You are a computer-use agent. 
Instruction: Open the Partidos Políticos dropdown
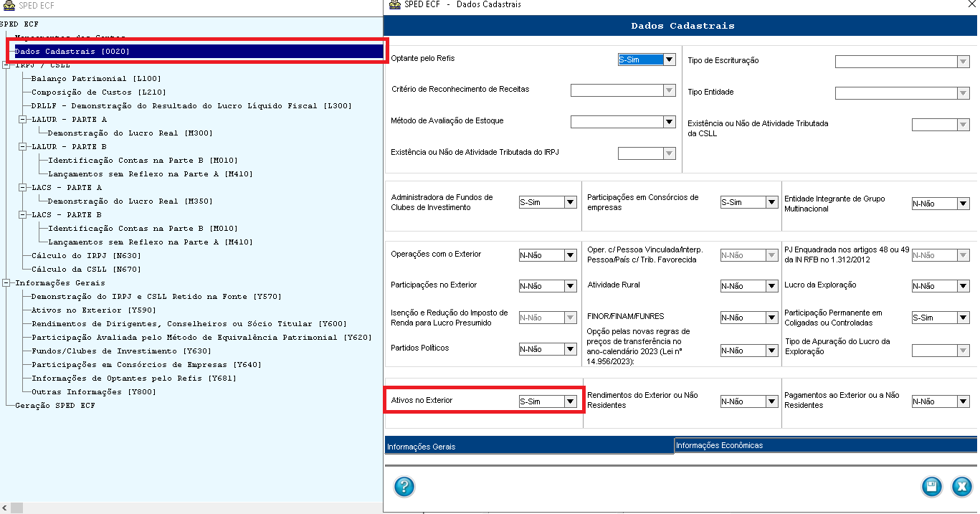570,349
